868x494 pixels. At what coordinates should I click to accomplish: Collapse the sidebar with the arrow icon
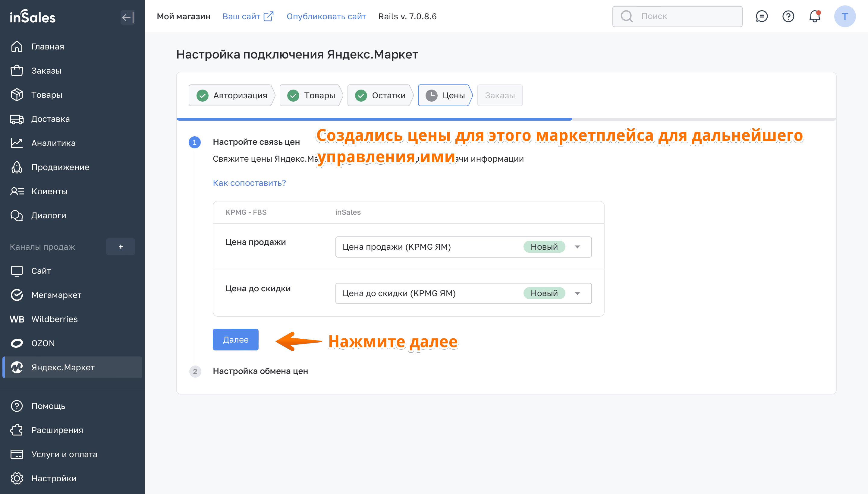(127, 17)
